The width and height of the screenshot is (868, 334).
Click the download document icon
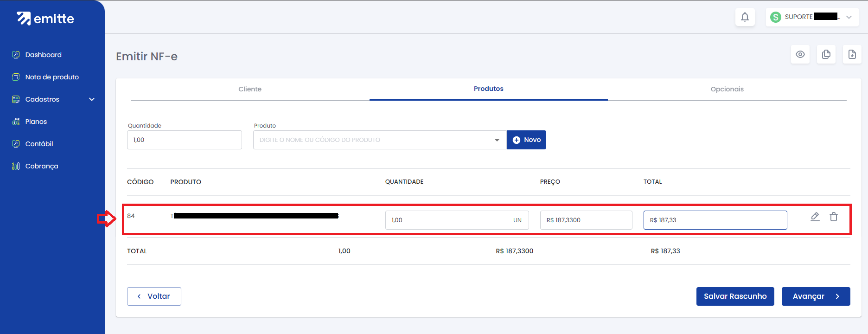tap(852, 54)
